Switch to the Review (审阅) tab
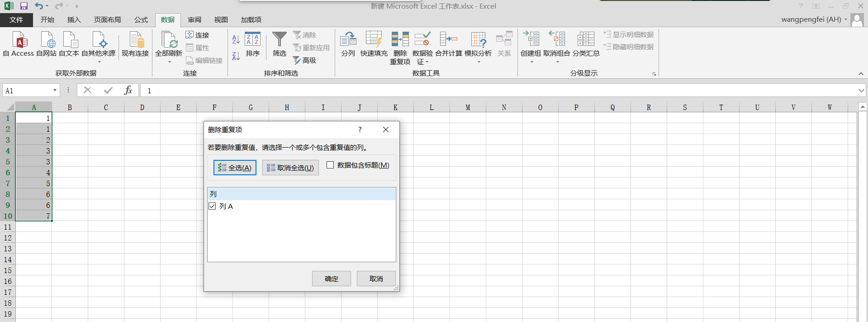This screenshot has height=322, width=868. tap(194, 20)
